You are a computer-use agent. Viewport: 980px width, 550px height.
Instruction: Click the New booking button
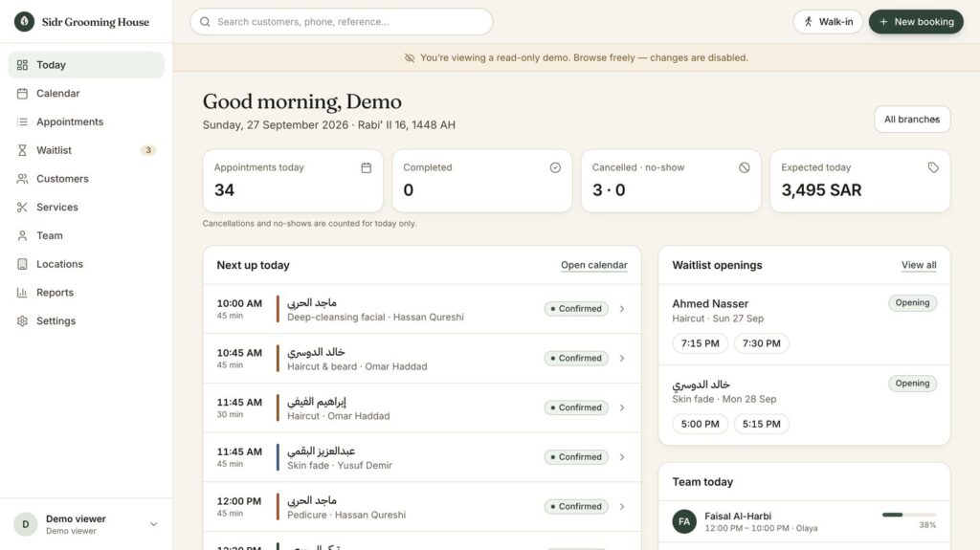[x=916, y=22]
